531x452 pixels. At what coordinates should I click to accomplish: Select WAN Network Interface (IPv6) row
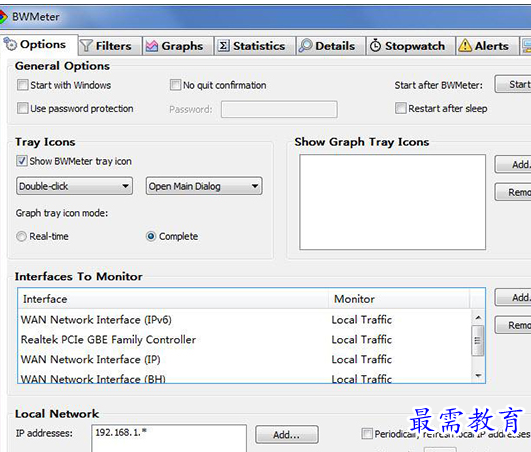point(245,320)
